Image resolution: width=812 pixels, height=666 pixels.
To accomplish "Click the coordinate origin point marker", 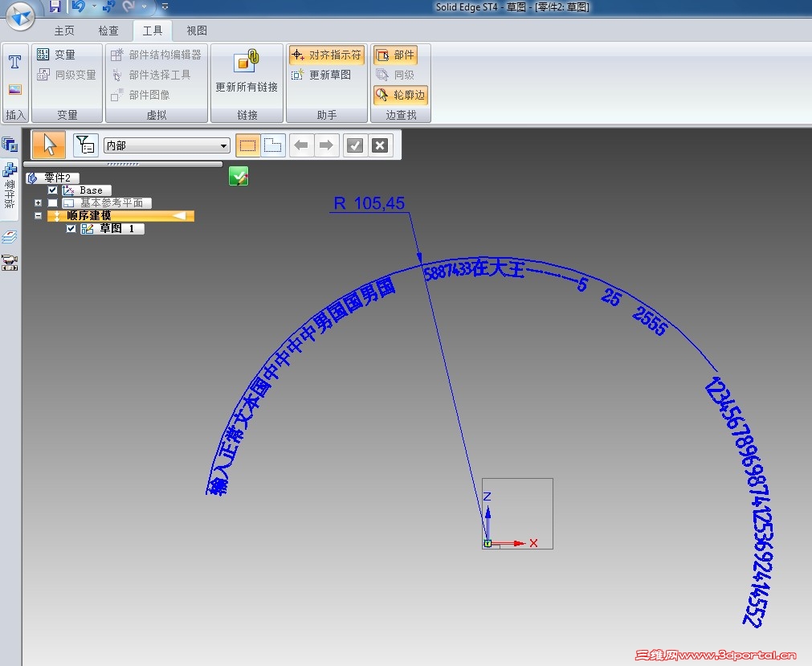I will pyautogui.click(x=488, y=543).
